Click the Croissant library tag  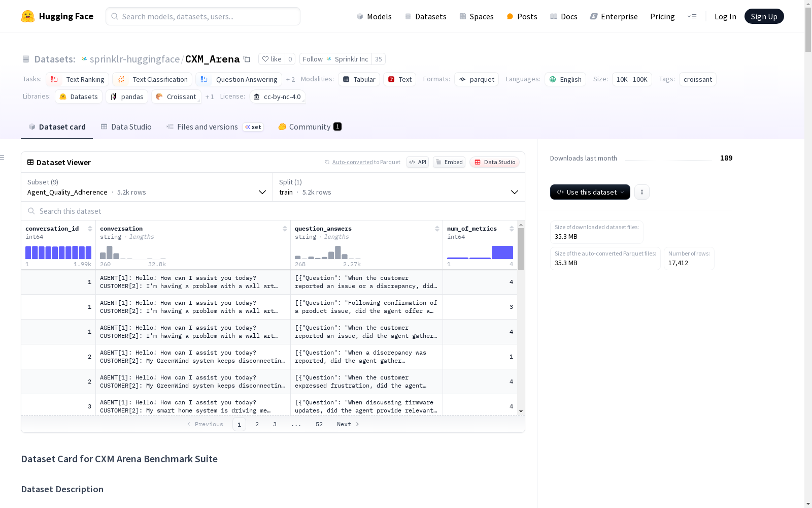click(176, 97)
